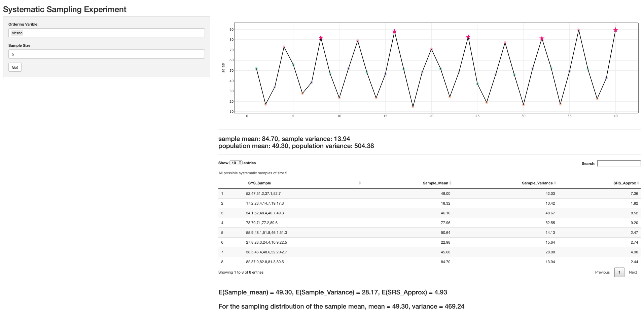Open the Ordering Variable obsno selector

pyautogui.click(x=106, y=33)
